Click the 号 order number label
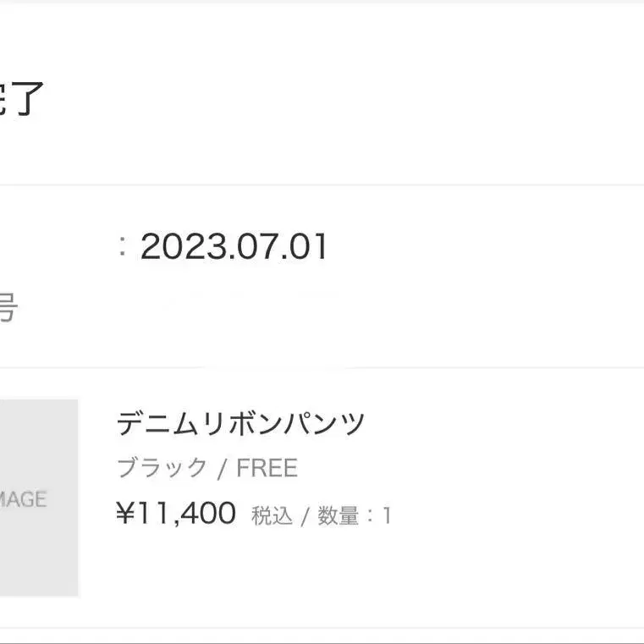 7,309
